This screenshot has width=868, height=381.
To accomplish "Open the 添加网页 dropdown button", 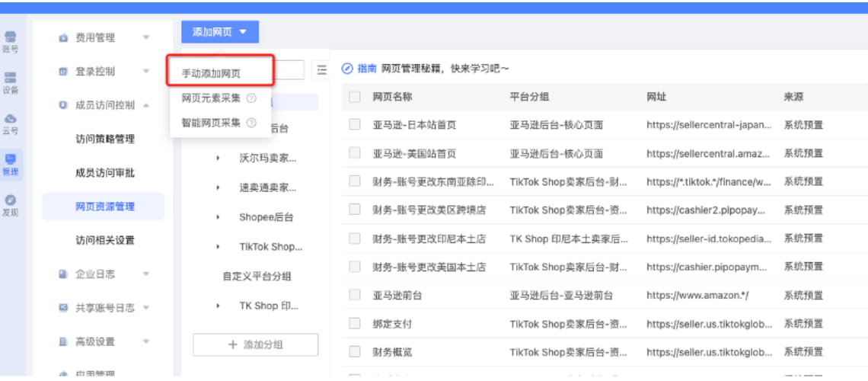I will pyautogui.click(x=220, y=32).
